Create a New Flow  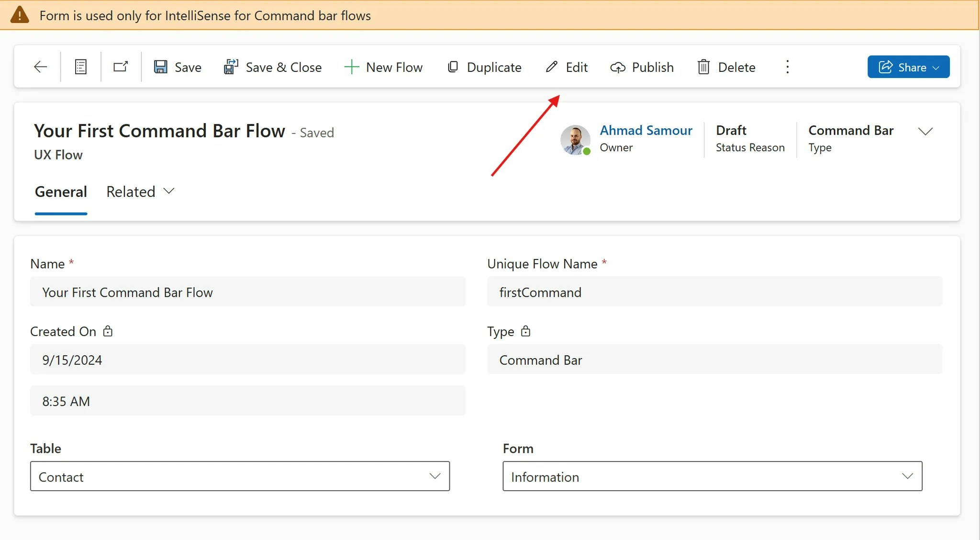point(383,67)
